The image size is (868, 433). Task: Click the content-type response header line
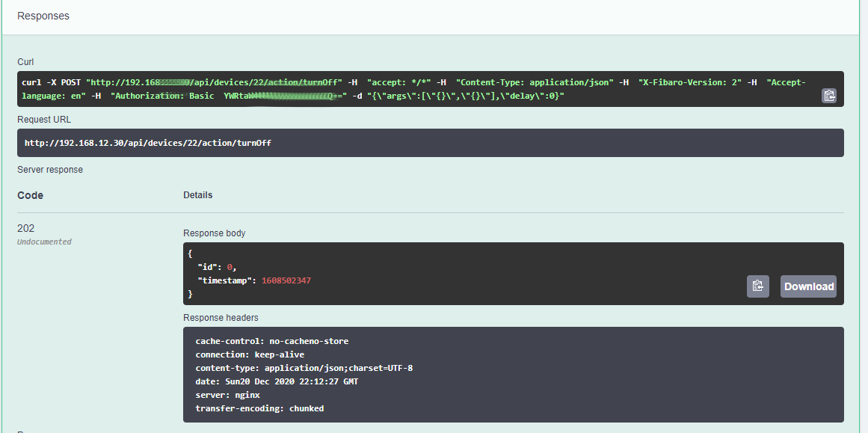click(304, 368)
